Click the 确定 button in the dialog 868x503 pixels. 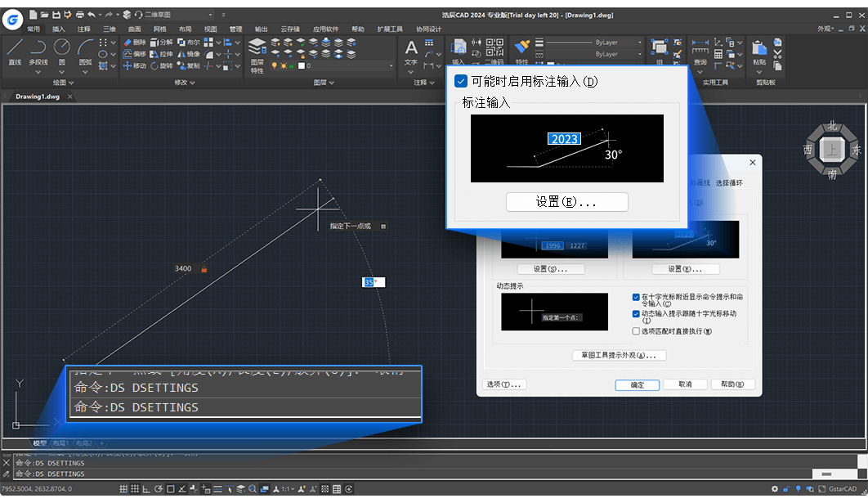pos(638,384)
